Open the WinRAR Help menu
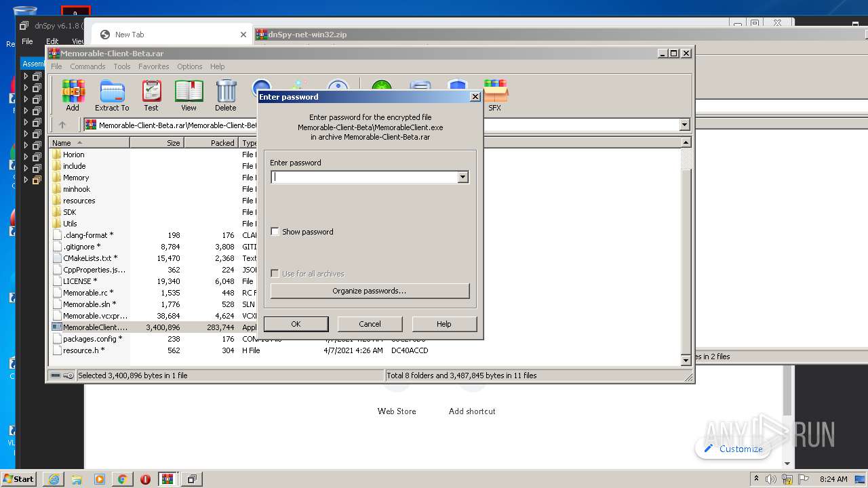 [x=217, y=66]
